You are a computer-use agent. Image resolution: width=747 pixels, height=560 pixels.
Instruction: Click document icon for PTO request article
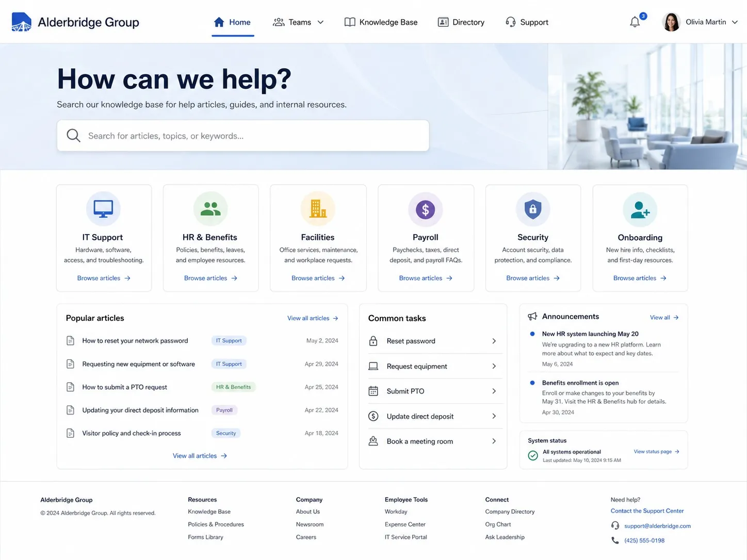click(x=71, y=387)
